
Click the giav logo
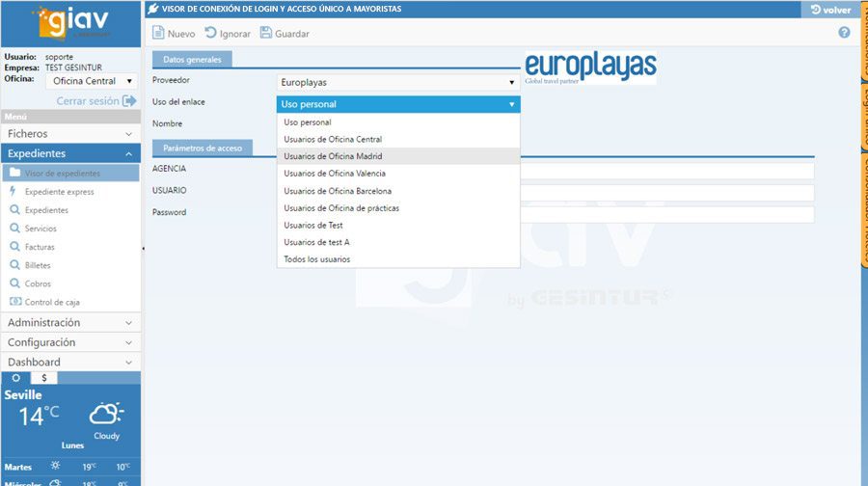[x=72, y=23]
